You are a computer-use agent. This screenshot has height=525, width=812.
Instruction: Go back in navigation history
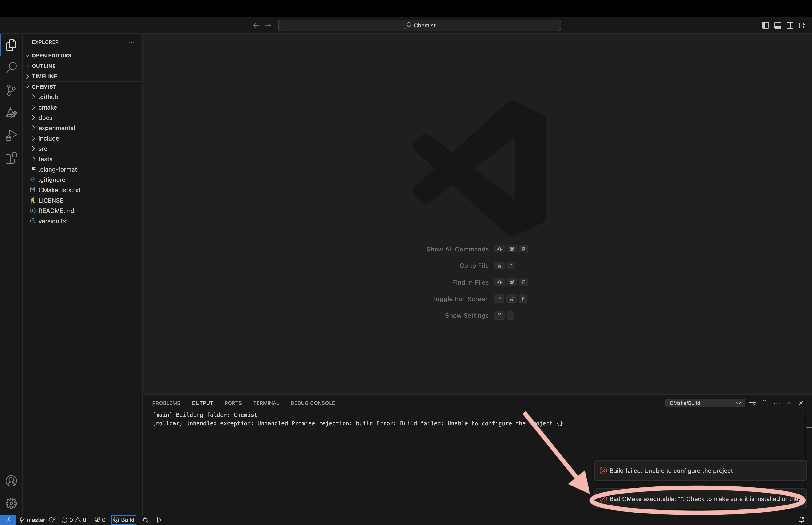tap(256, 26)
